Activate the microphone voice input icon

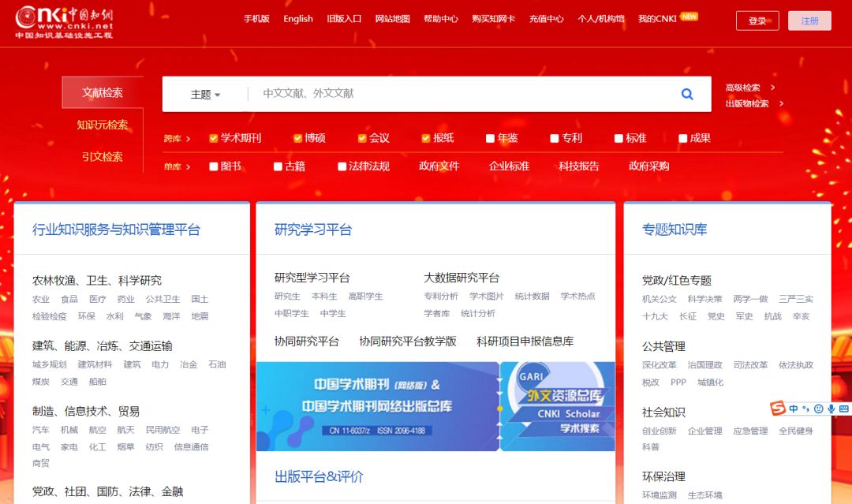[x=831, y=409]
